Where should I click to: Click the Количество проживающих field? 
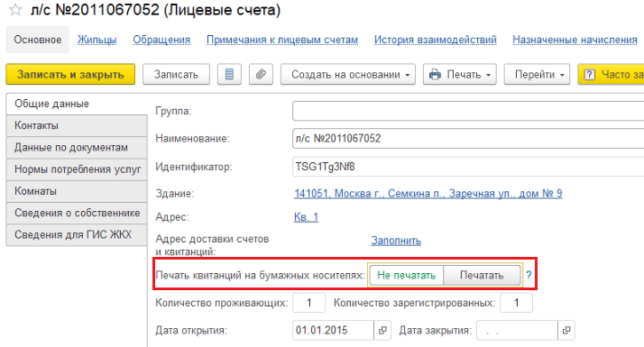(x=308, y=303)
